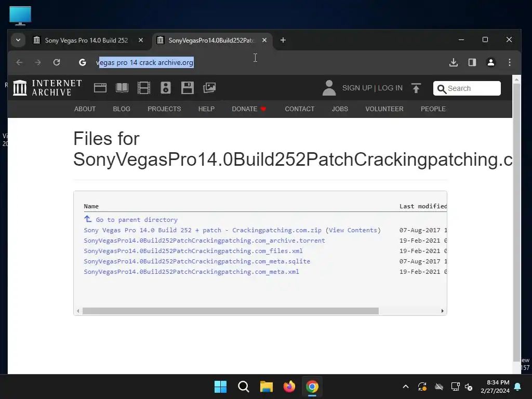This screenshot has height=399, width=532.
Task: Click the Chrome back arrow
Action: point(19,62)
